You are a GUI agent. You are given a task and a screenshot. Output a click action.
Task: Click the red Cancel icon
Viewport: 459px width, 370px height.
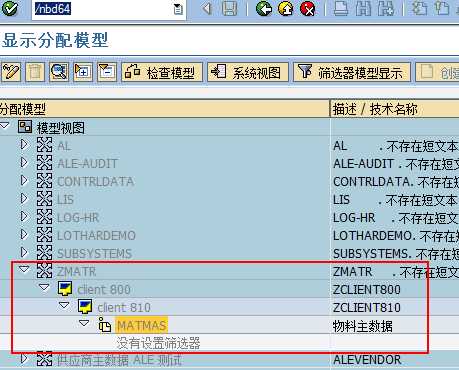pos(308,9)
